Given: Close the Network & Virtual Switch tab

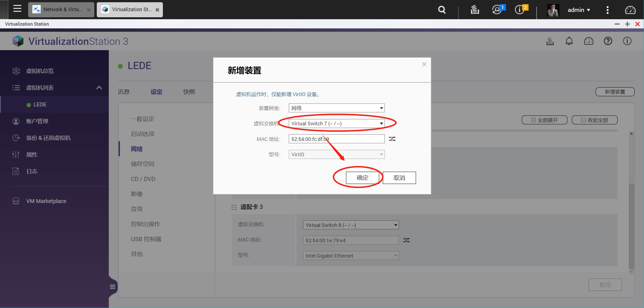Looking at the screenshot, I should coord(89,10).
